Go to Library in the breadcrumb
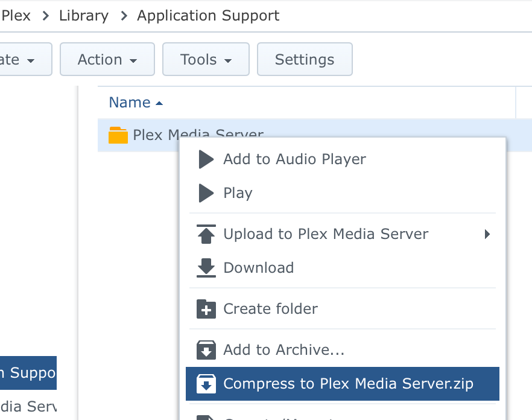The width and height of the screenshot is (532, 420). pyautogui.click(x=84, y=16)
